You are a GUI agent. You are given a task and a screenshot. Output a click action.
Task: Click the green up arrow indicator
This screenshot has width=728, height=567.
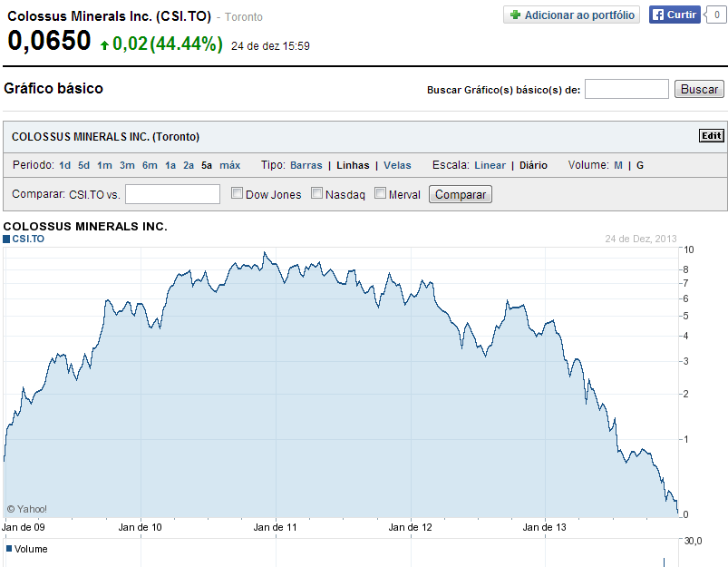click(104, 45)
